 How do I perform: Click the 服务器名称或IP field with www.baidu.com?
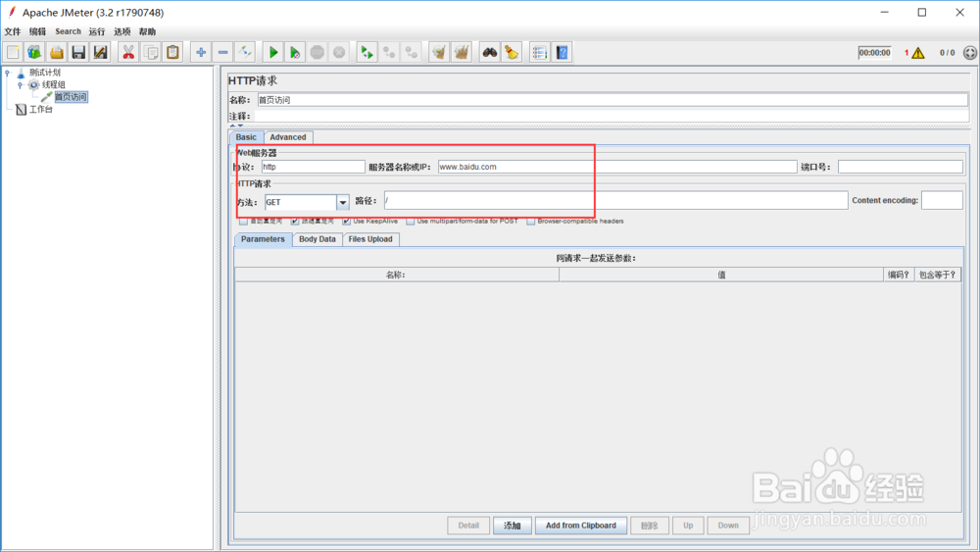(x=617, y=167)
